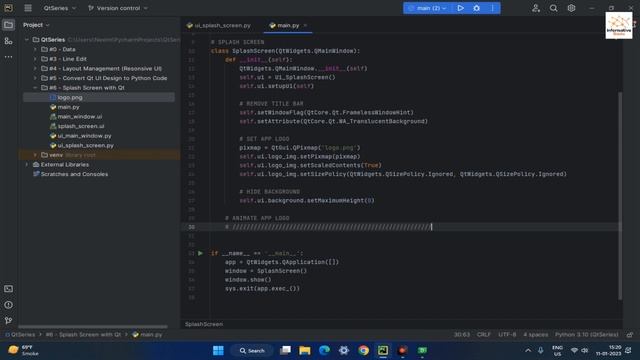Run the main (2) configuration
This screenshot has height=360, width=640.
(460, 8)
